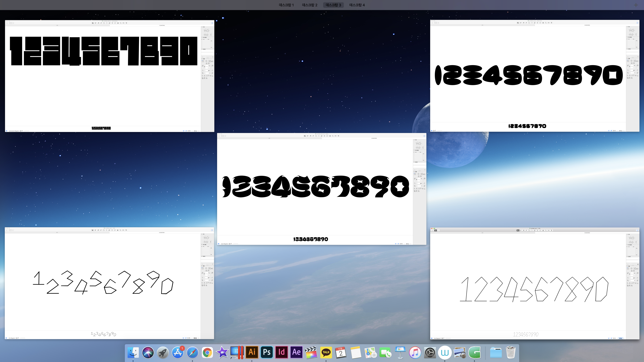This screenshot has height=362, width=644.
Task: Select the Measurement ruler tool in number_ver_1 window
Action: point(549,230)
